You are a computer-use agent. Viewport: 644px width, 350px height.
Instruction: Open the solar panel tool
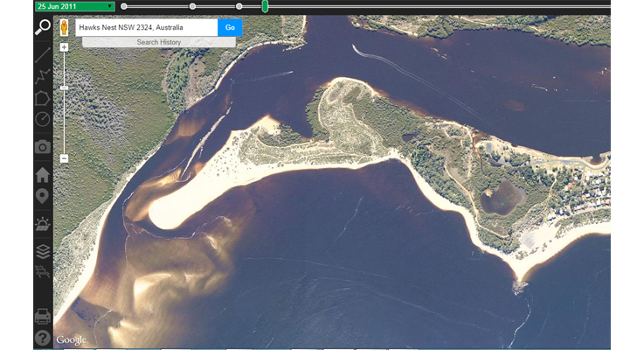tap(43, 224)
